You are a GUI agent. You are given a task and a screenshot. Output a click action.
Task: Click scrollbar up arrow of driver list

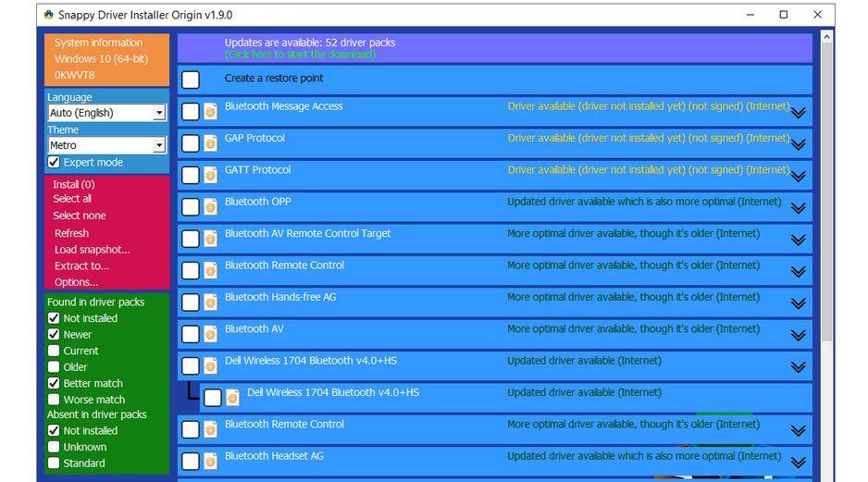click(826, 37)
